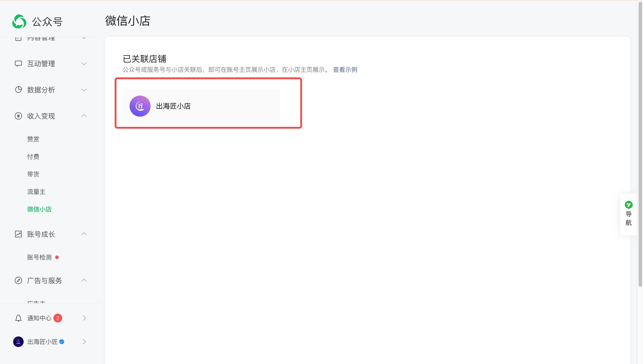Image resolution: width=643 pixels, height=364 pixels.
Task: Open the 赞赏 submenu item
Action: point(33,139)
